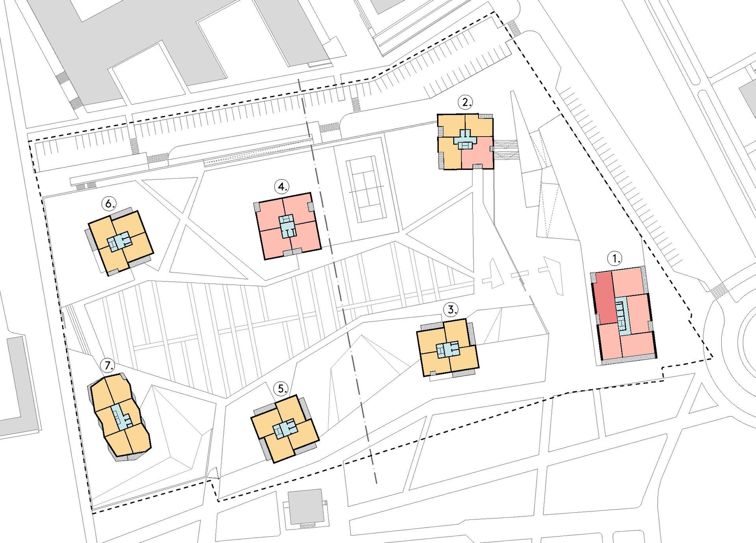The image size is (756, 543).
Task: Click the blue stair core of building 4
Action: [x=287, y=226]
